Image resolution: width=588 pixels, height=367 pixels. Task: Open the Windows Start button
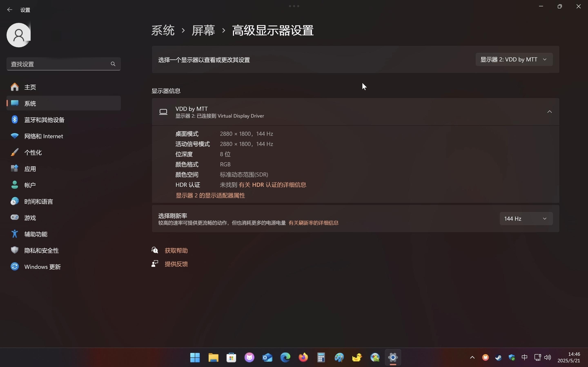[x=195, y=358]
